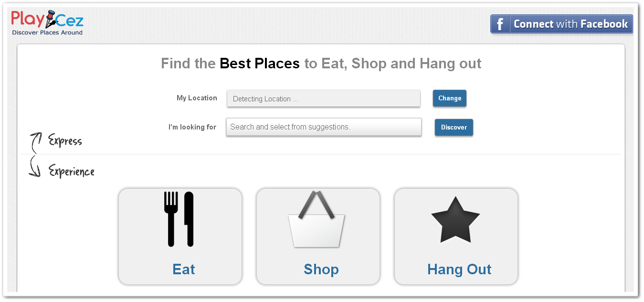Focus the I'm looking for search box
644x302 pixels.
324,127
